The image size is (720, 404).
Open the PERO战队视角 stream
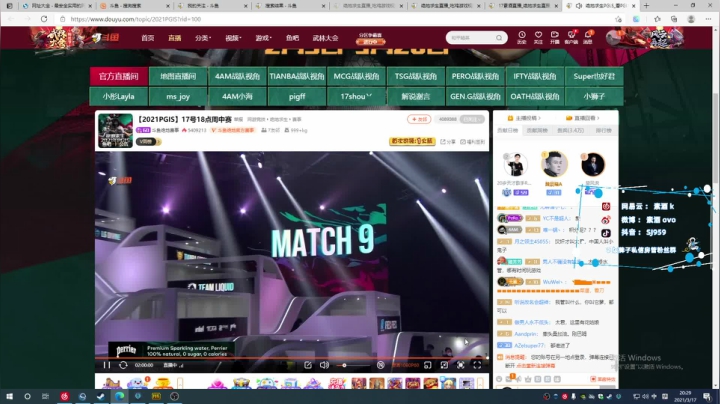pos(475,76)
